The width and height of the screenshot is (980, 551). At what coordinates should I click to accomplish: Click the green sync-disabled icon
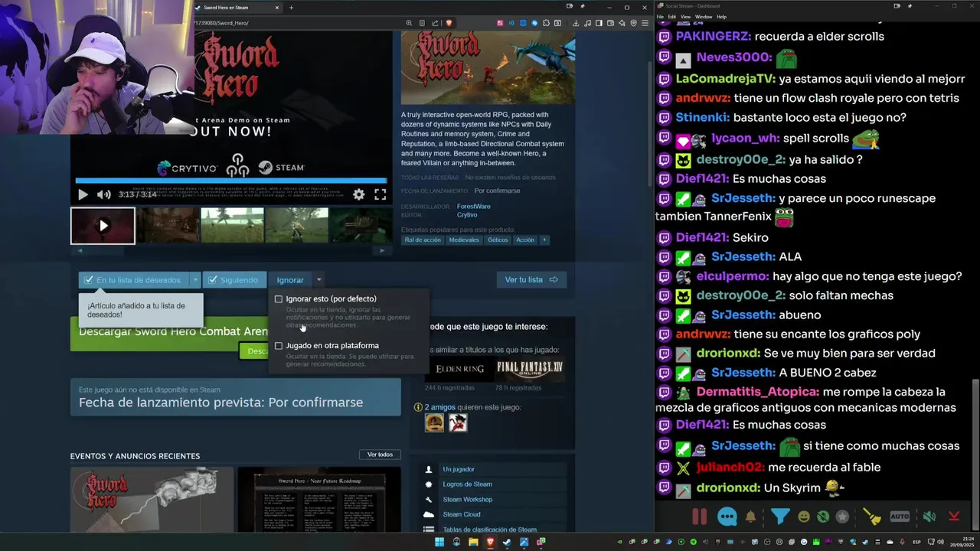(823, 517)
